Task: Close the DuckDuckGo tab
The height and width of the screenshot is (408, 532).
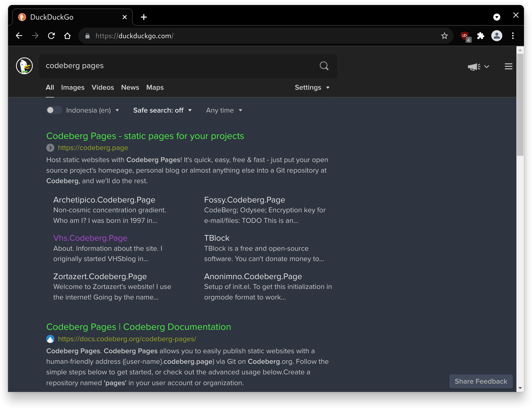Action: (125, 17)
